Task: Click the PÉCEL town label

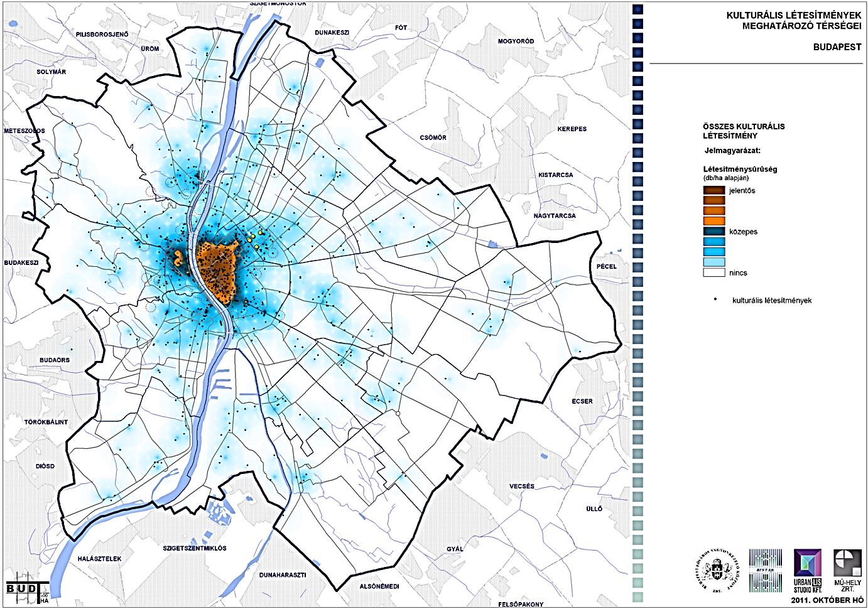Action: click(x=607, y=266)
